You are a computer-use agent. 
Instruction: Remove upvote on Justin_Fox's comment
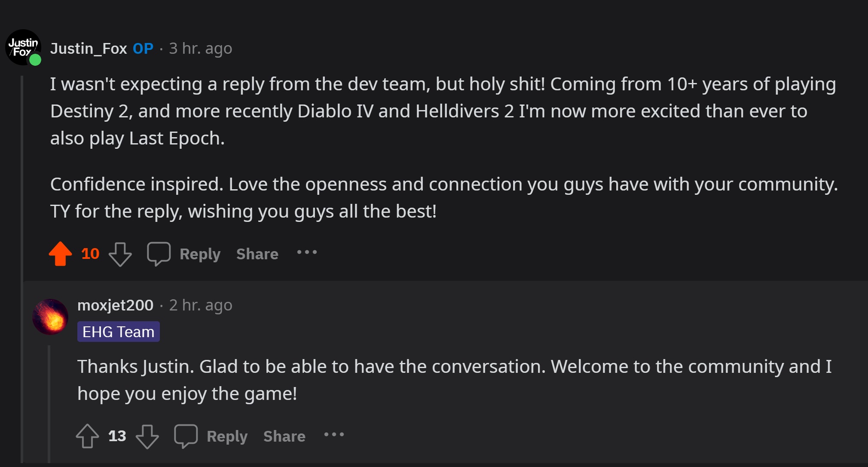click(60, 254)
